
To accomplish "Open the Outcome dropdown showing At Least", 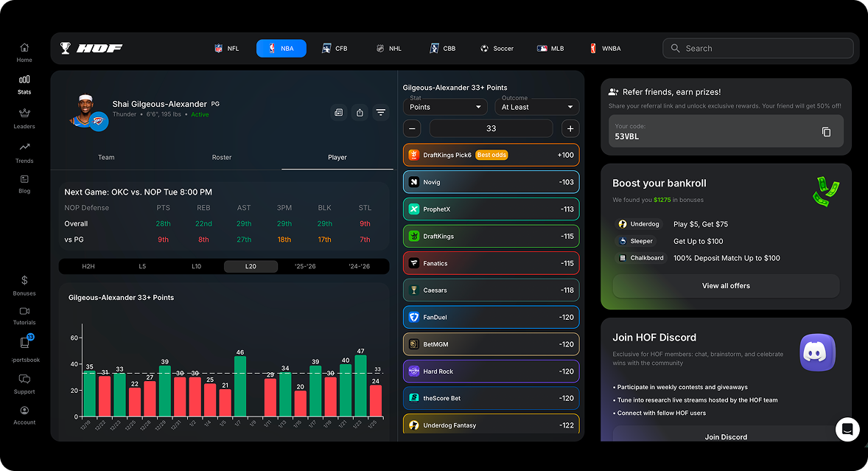I will [536, 106].
